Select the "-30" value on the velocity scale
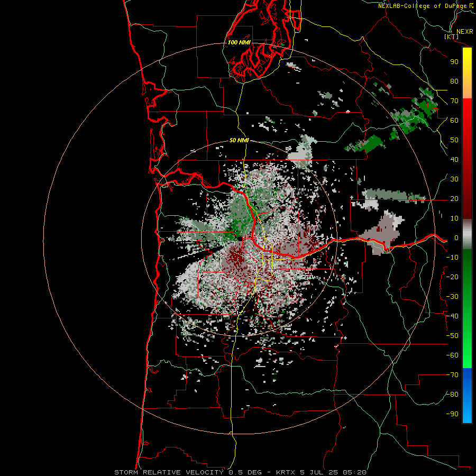This screenshot has width=476, height=476. pos(452,297)
